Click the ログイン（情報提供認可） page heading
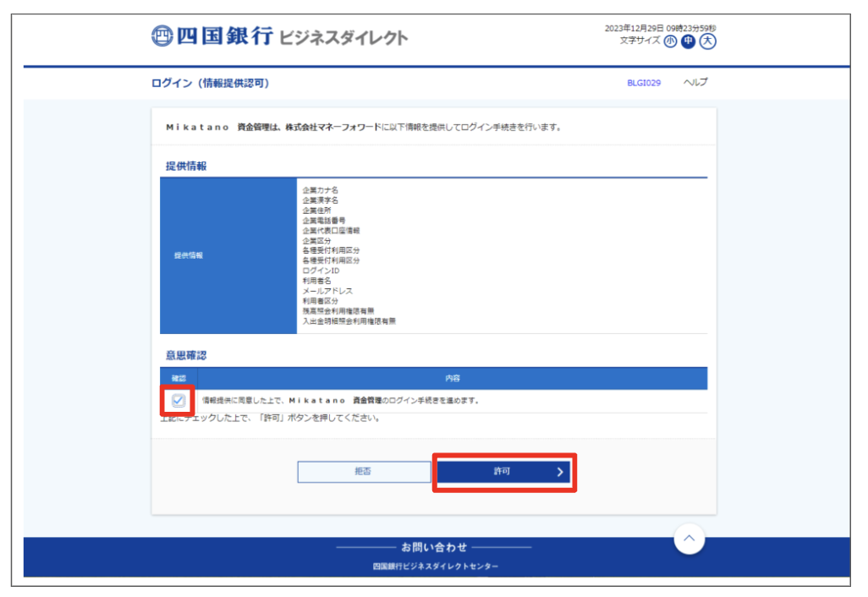Image resolution: width=868 pixels, height=597 pixels. tap(211, 83)
